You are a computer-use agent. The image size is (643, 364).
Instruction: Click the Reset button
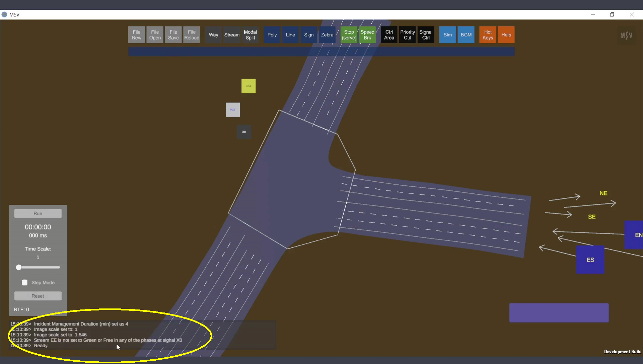pos(38,296)
